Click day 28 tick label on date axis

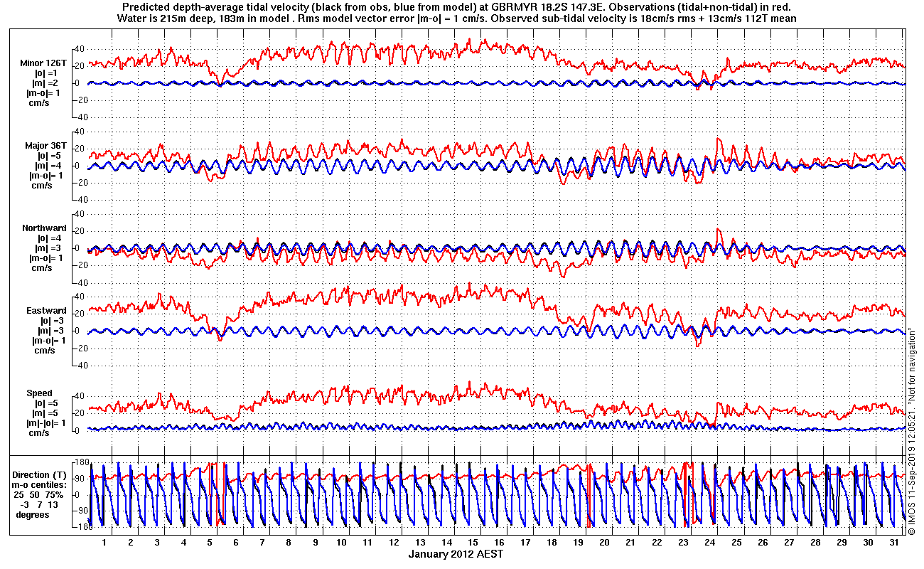pyautogui.click(x=815, y=543)
